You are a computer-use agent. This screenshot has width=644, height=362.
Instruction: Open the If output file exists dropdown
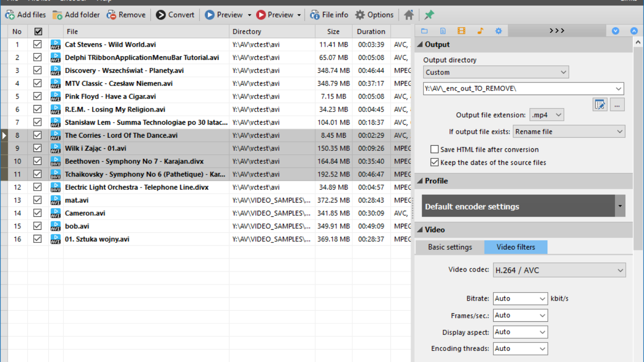click(569, 131)
